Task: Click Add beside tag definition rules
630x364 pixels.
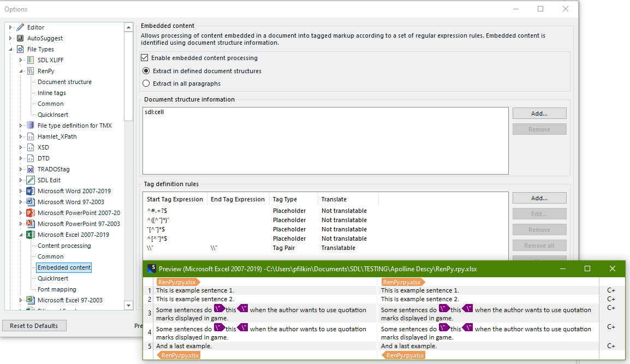Action: tap(539, 198)
